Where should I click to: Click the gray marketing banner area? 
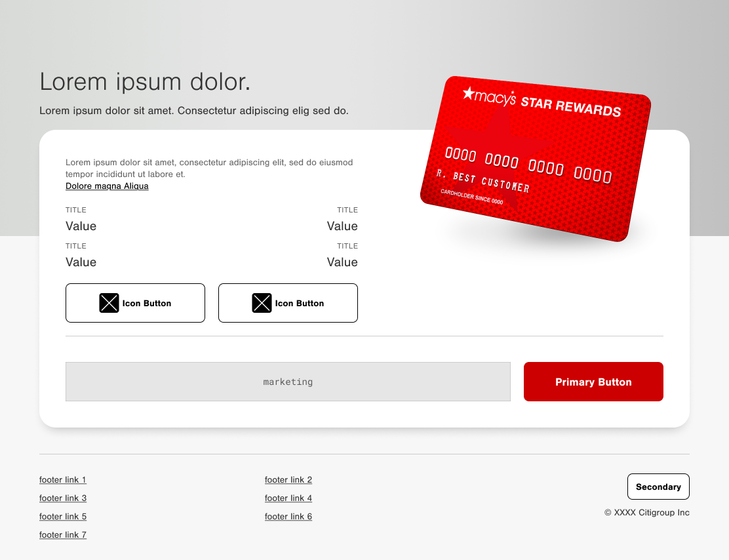288,382
